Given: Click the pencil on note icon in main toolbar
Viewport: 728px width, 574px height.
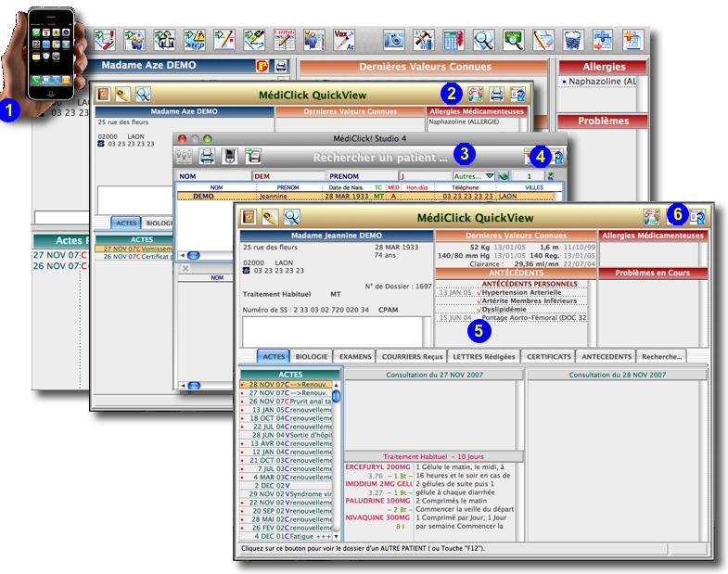Looking at the screenshot, I should click(x=224, y=40).
